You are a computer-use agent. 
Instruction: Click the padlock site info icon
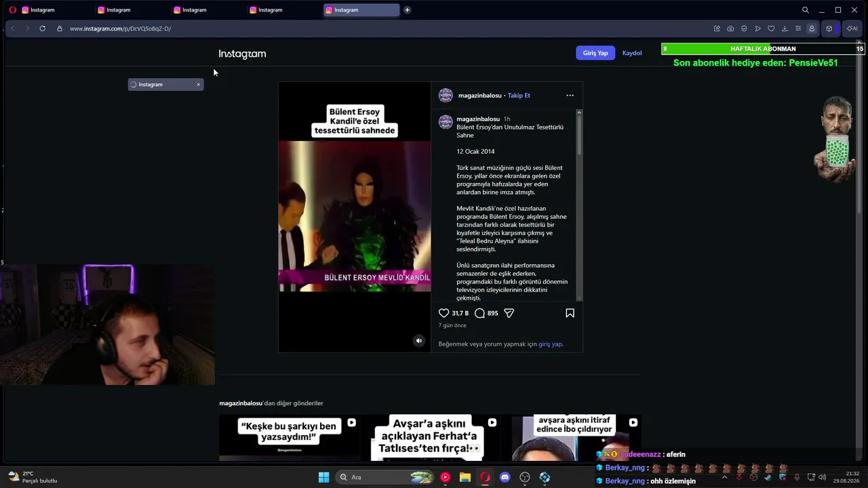click(x=60, y=28)
